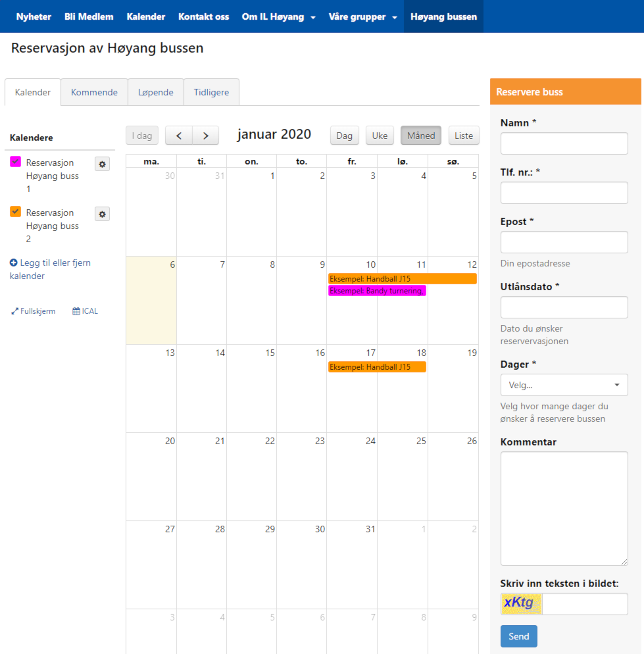Select January 28 in the calendar

click(201, 565)
